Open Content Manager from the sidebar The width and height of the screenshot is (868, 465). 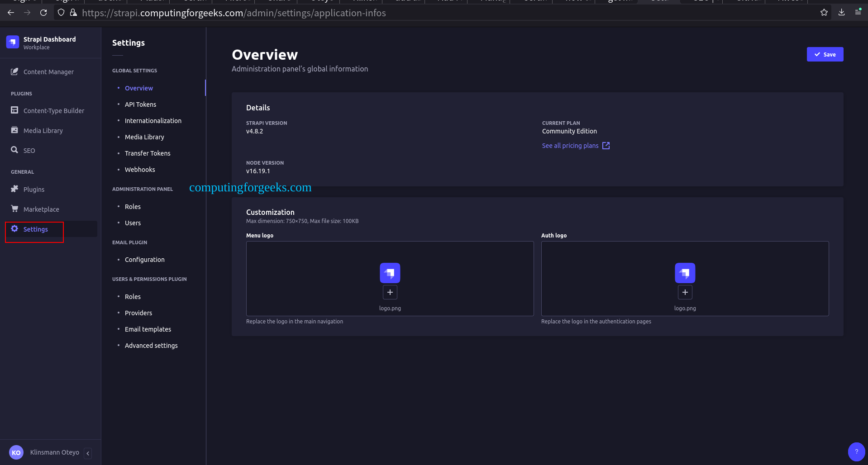(48, 71)
